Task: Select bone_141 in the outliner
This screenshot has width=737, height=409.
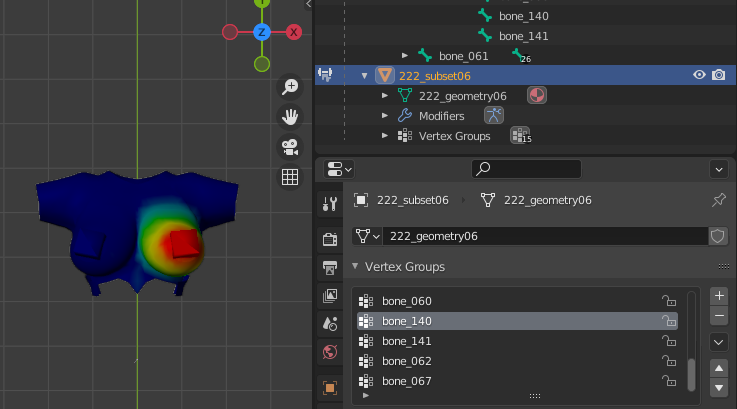Action: coord(524,36)
